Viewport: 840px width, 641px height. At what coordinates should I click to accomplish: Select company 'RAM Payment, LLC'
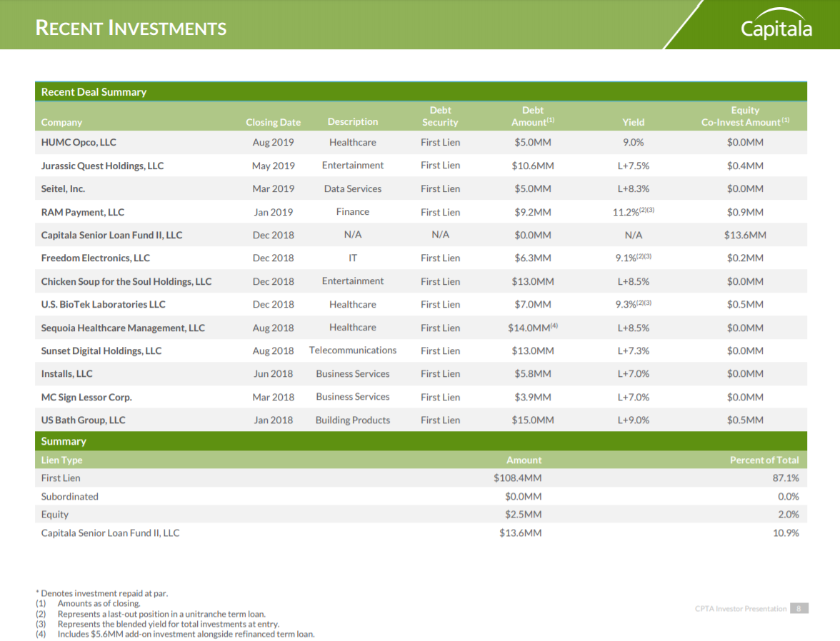(83, 213)
